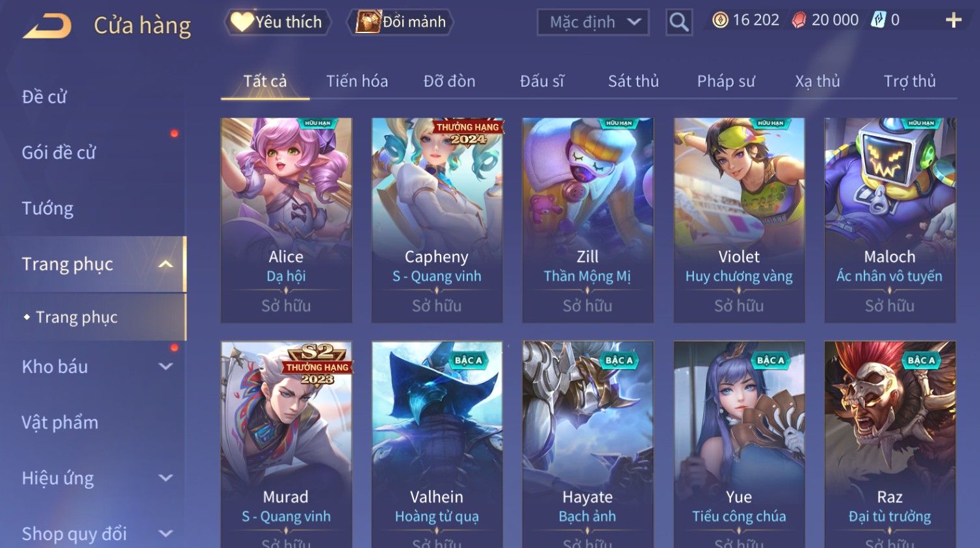The width and height of the screenshot is (980, 548).
Task: Open the Mặc định sort dropdown
Action: click(593, 22)
